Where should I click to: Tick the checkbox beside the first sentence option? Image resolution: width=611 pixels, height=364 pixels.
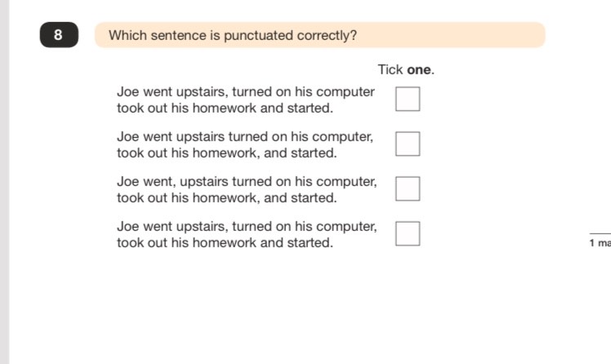[x=408, y=99]
